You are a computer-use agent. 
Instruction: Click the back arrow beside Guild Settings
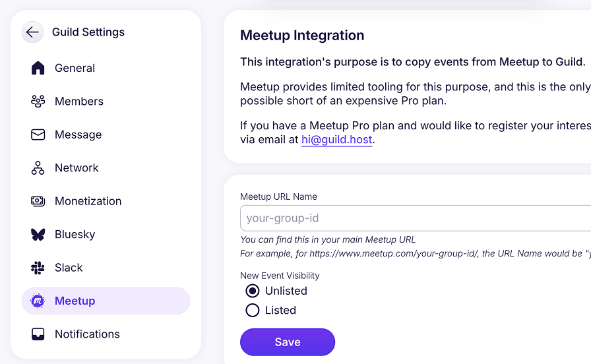pyautogui.click(x=32, y=32)
